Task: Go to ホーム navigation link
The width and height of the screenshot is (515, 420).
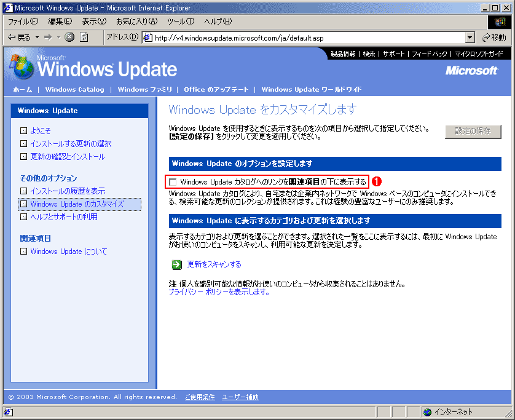Action: (x=23, y=89)
